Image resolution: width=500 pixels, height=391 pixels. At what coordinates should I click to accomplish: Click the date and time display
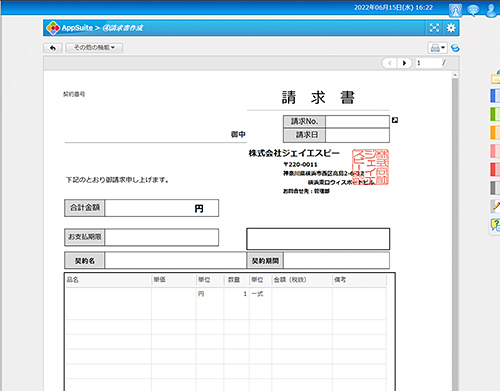(x=393, y=8)
